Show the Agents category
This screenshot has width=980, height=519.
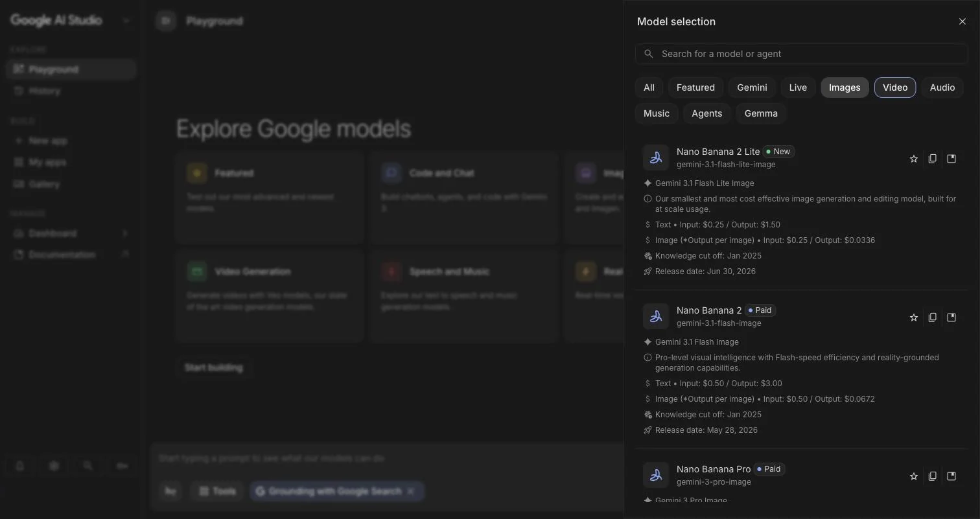tap(706, 113)
